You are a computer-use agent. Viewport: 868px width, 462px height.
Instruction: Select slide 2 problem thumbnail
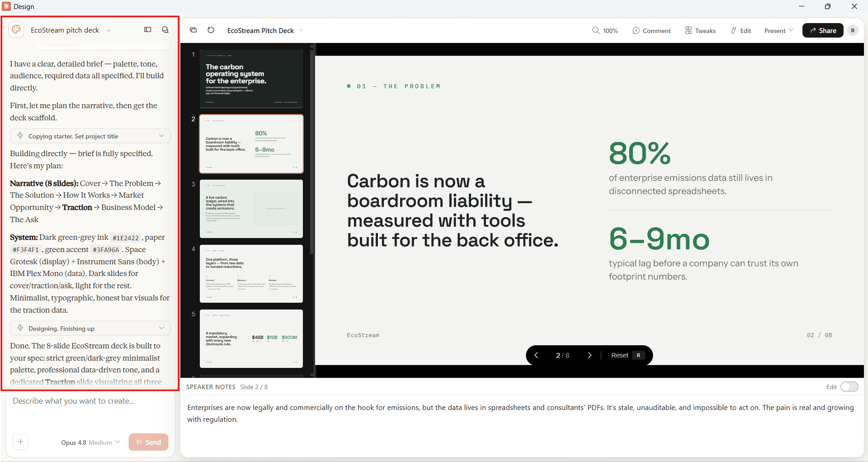tap(251, 144)
